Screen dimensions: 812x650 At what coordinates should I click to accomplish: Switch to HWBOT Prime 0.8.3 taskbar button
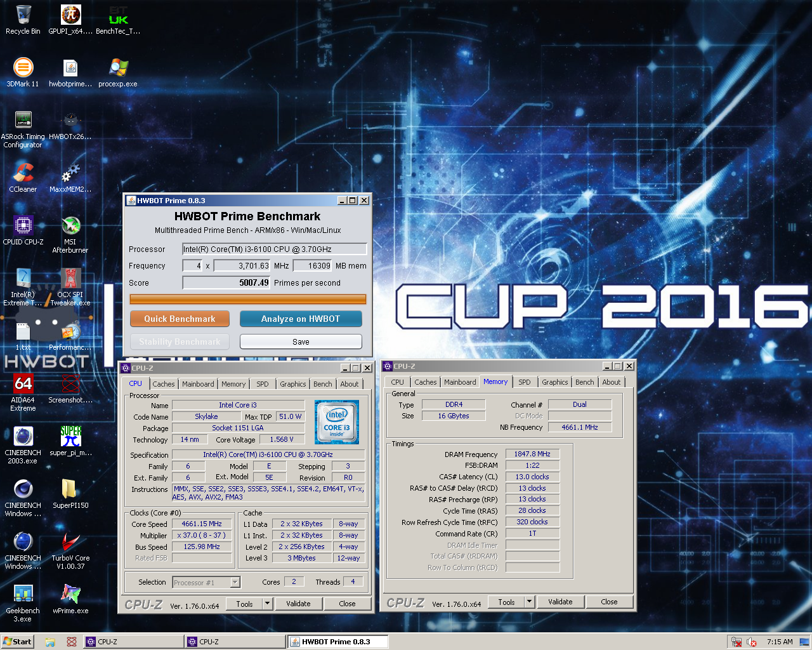[x=337, y=642]
